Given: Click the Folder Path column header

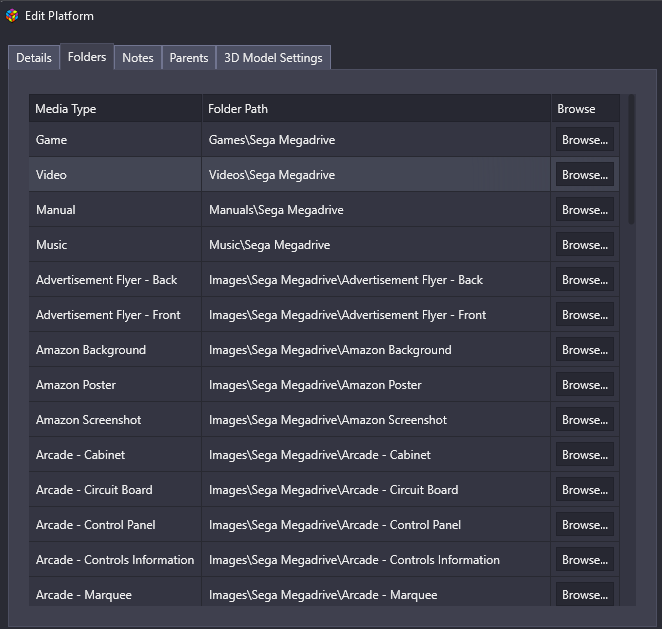Looking at the screenshot, I should point(376,108).
